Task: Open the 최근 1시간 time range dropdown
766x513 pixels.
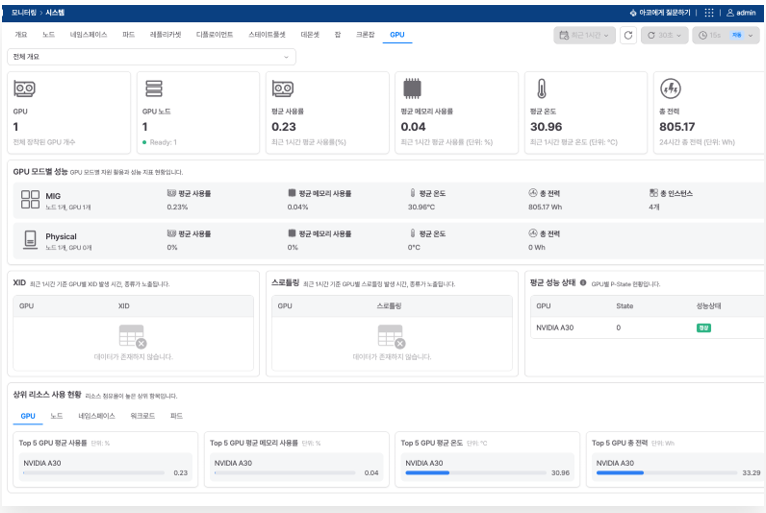Action: coord(584,35)
